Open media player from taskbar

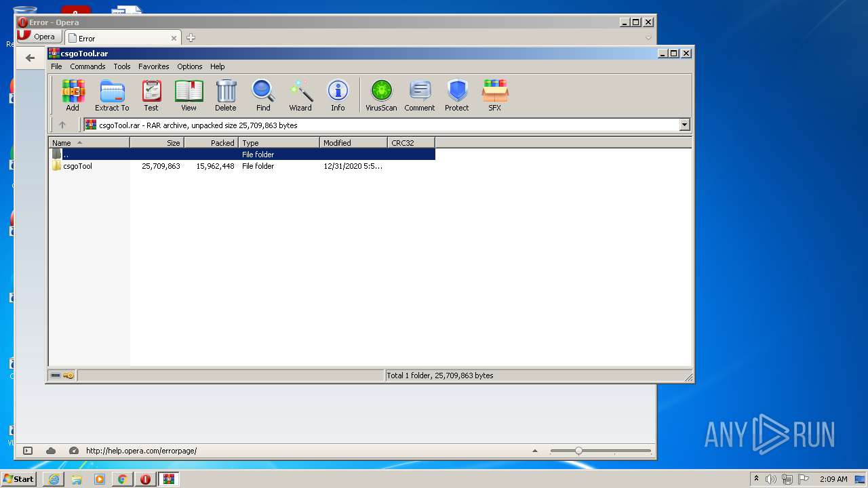coord(100,479)
